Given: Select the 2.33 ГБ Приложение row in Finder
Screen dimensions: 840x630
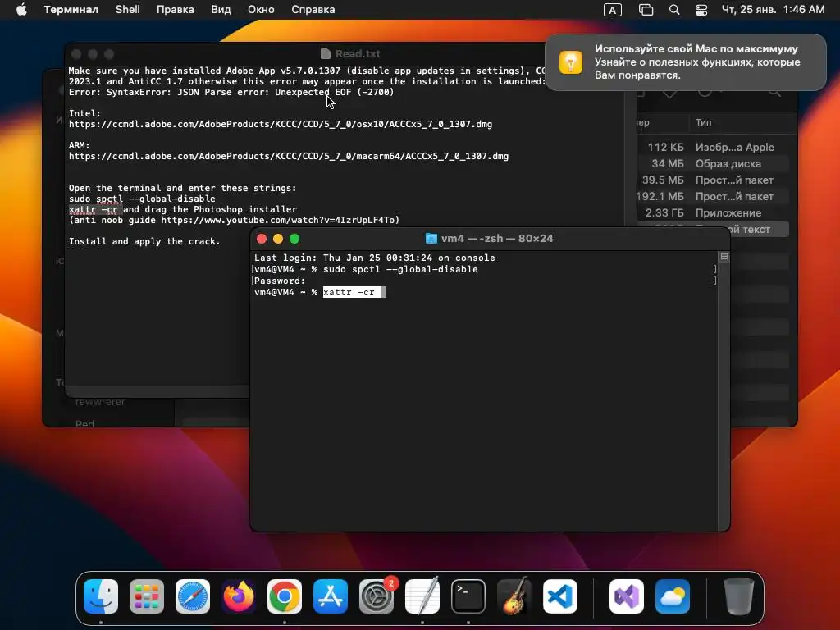Looking at the screenshot, I should (713, 212).
